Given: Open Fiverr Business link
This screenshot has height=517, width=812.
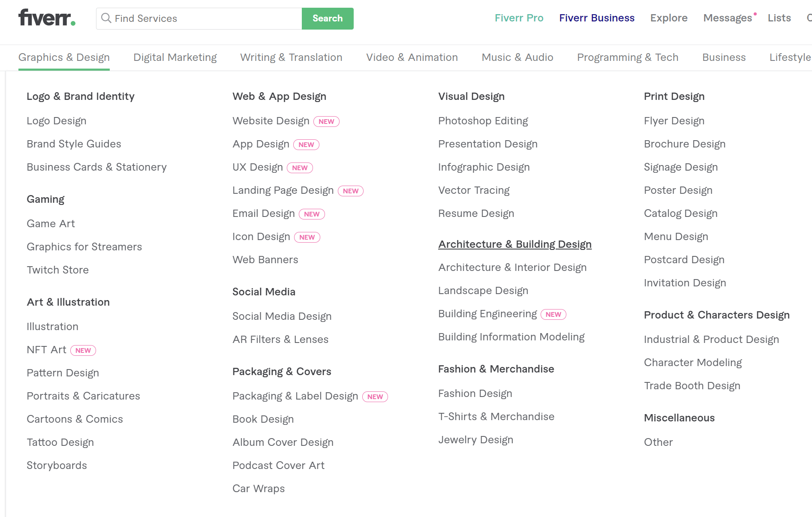Looking at the screenshot, I should pyautogui.click(x=597, y=18).
